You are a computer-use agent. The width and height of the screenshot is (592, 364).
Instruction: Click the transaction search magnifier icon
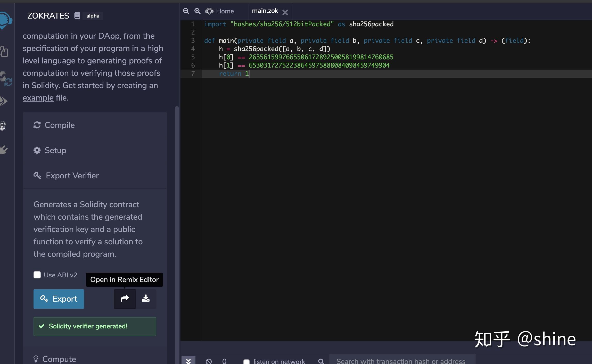[321, 361]
